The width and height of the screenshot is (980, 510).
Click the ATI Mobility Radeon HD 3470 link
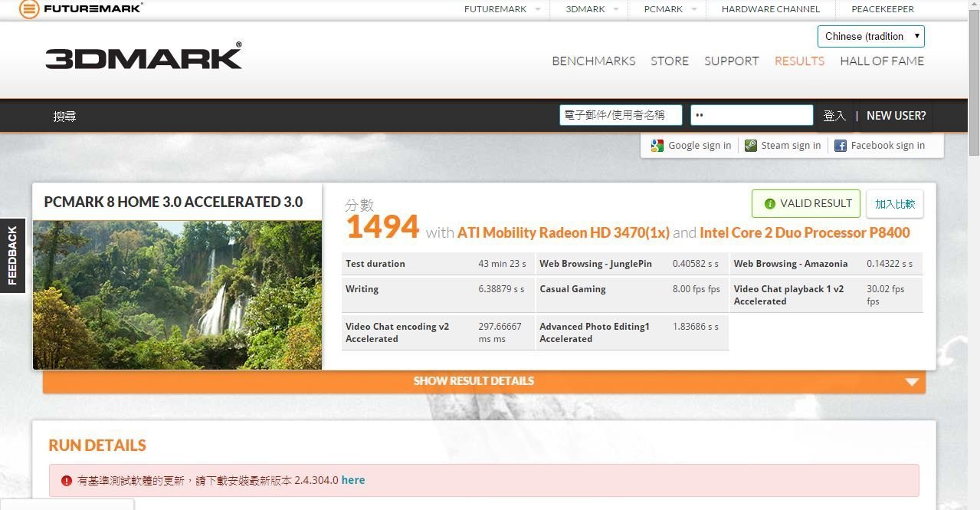pos(564,232)
